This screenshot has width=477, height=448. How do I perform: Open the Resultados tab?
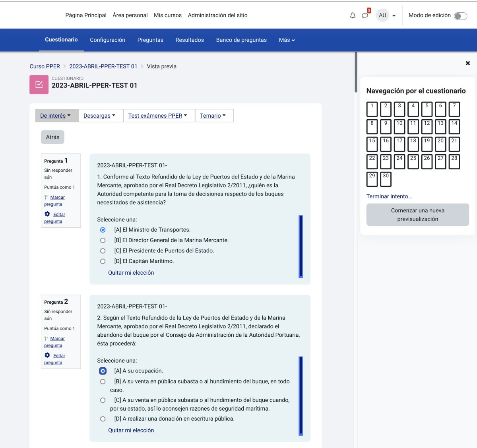pyautogui.click(x=190, y=40)
